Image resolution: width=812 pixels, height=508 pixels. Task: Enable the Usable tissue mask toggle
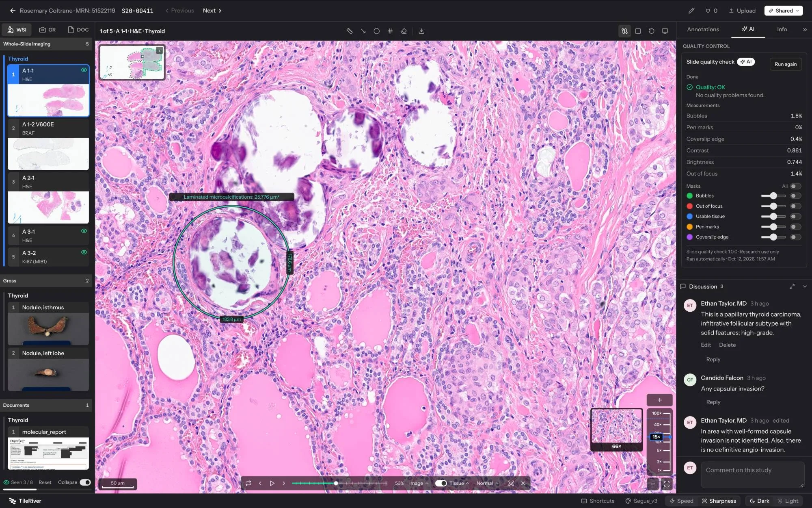click(795, 216)
